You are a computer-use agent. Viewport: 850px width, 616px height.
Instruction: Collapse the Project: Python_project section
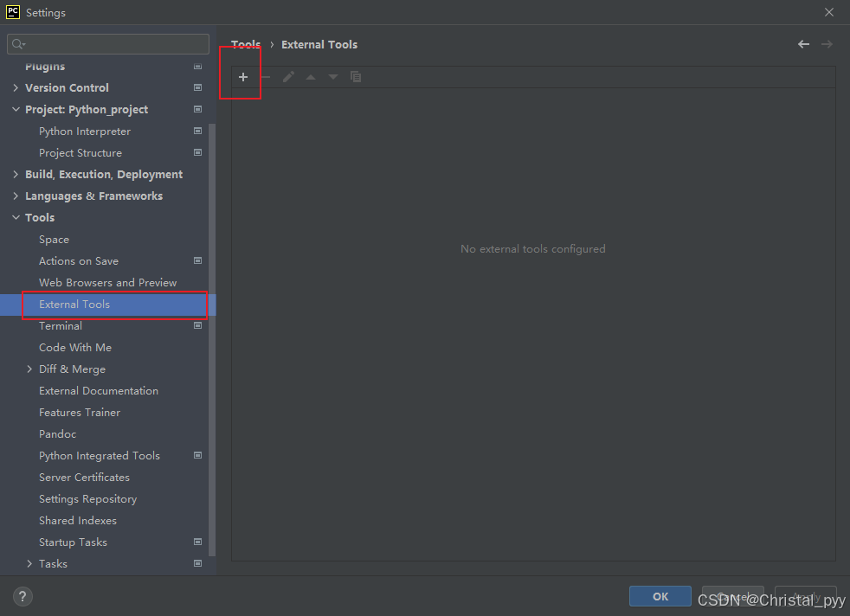tap(16, 109)
